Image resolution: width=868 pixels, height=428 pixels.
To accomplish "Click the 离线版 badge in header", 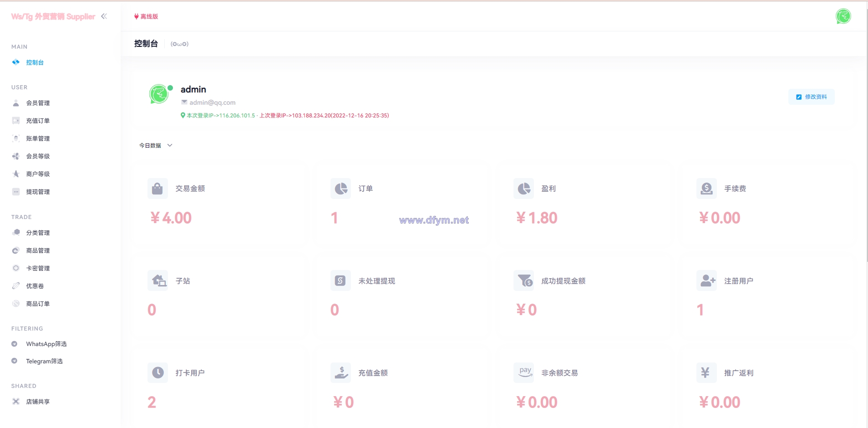I will click(146, 16).
